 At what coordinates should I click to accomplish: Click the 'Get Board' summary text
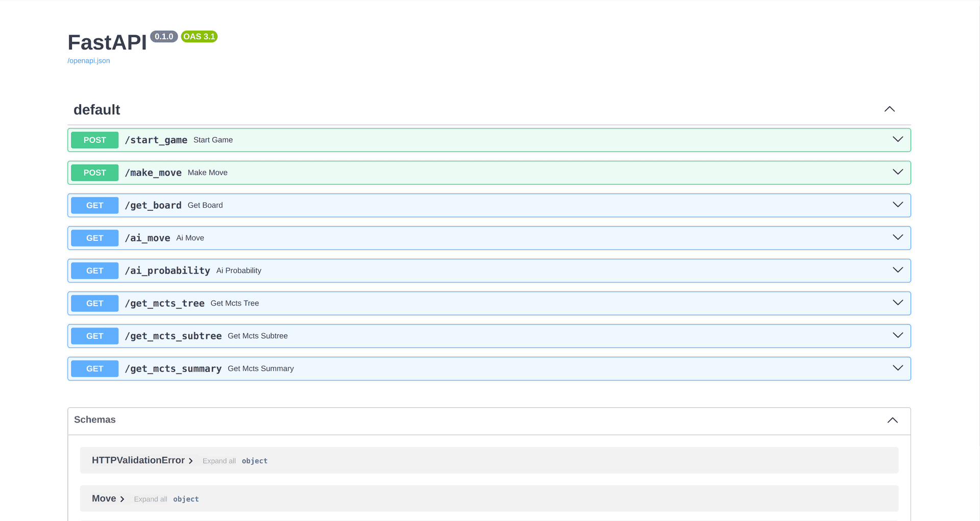(x=205, y=205)
